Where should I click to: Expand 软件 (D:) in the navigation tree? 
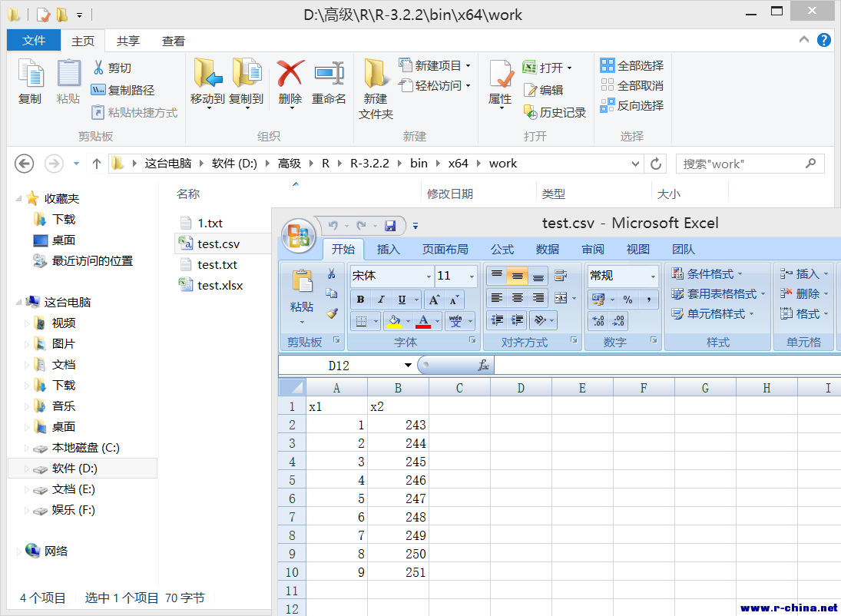pos(26,469)
